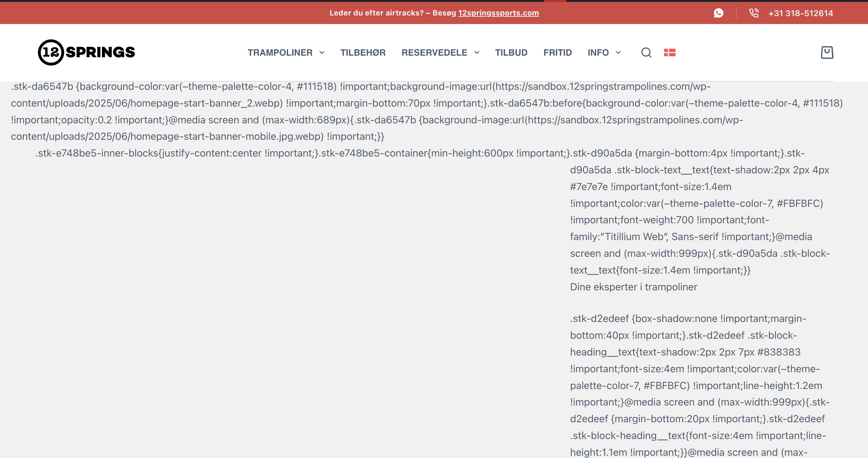The image size is (868, 458).
Task: Go to the Fritid page
Action: 558,53
